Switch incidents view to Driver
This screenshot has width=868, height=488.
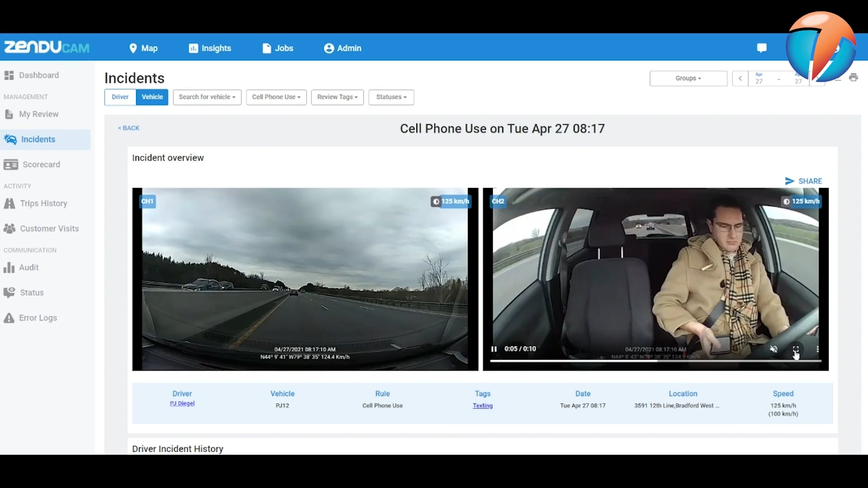[120, 97]
